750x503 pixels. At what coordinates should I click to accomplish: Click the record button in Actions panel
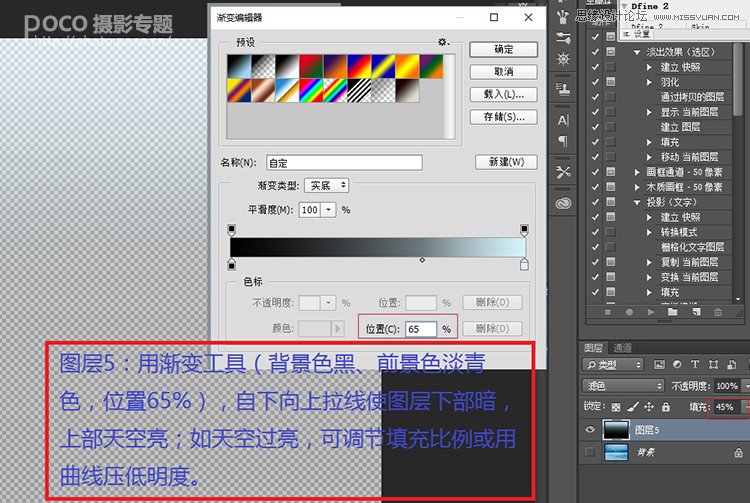point(629,312)
